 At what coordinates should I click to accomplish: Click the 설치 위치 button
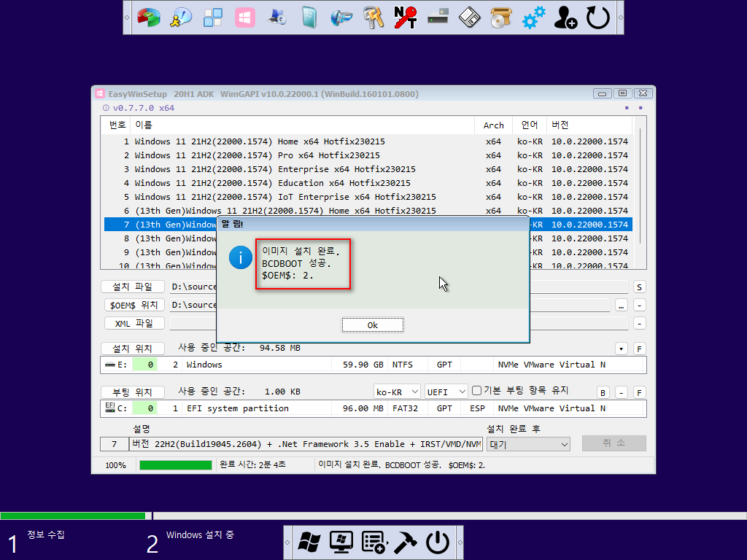133,349
